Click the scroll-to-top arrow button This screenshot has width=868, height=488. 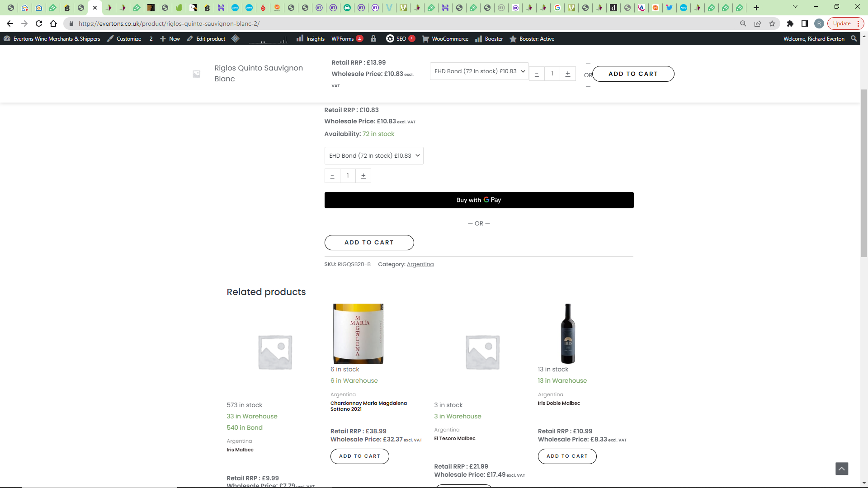[841, 469]
